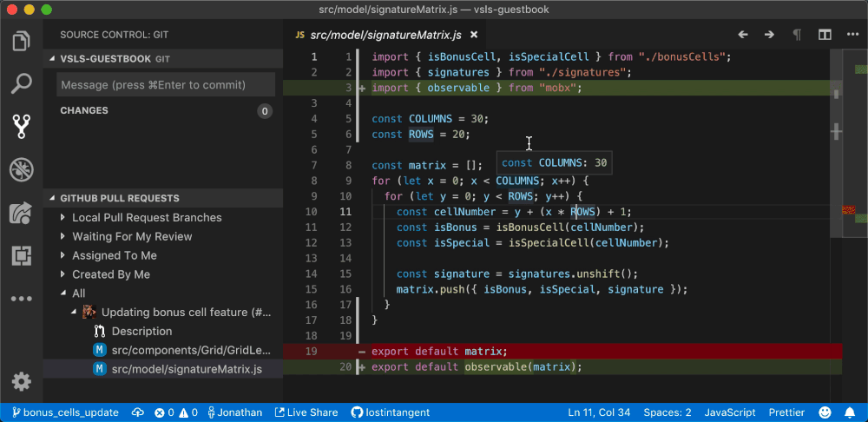Viewport: 868px width, 422px height.
Task: Open the editor More Actions ellipsis
Action: click(x=852, y=35)
